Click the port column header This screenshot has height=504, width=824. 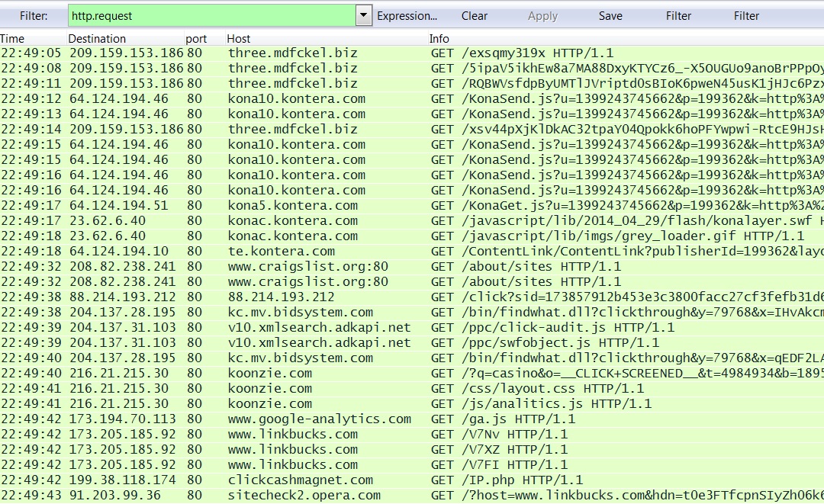click(x=196, y=39)
